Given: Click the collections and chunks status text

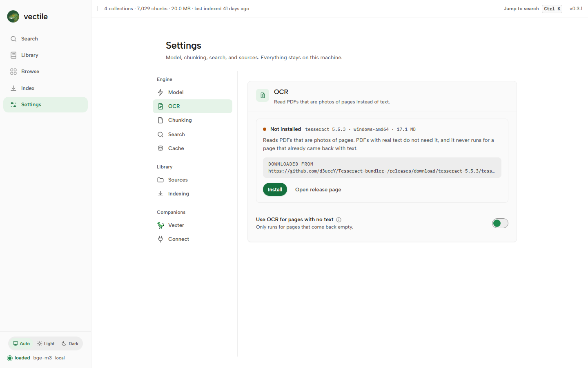Looking at the screenshot, I should pos(176,9).
